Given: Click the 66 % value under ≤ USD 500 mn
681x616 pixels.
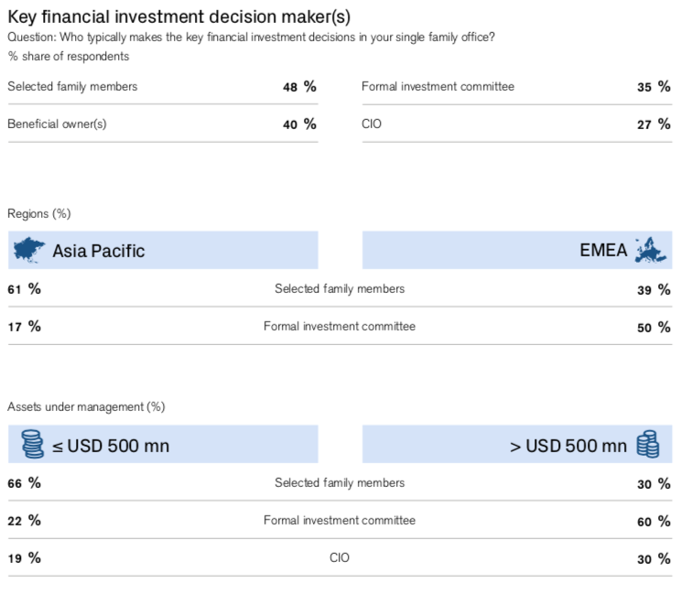Looking at the screenshot, I should [25, 483].
